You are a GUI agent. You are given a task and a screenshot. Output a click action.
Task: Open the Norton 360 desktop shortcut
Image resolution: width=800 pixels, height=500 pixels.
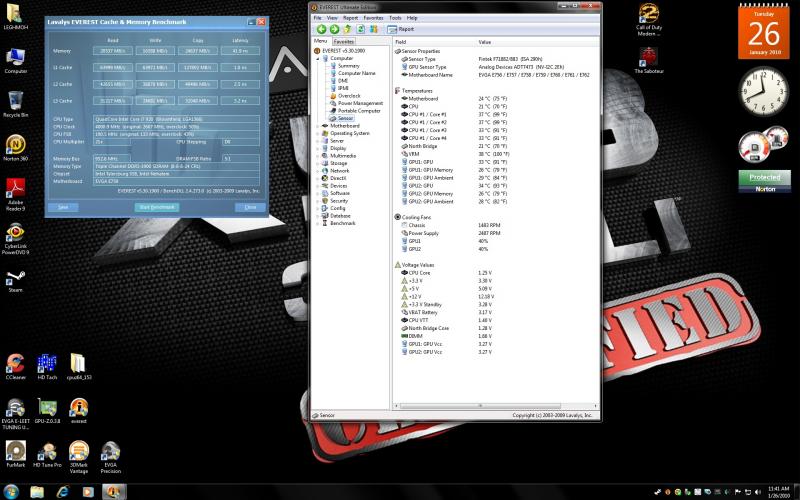click(x=15, y=148)
